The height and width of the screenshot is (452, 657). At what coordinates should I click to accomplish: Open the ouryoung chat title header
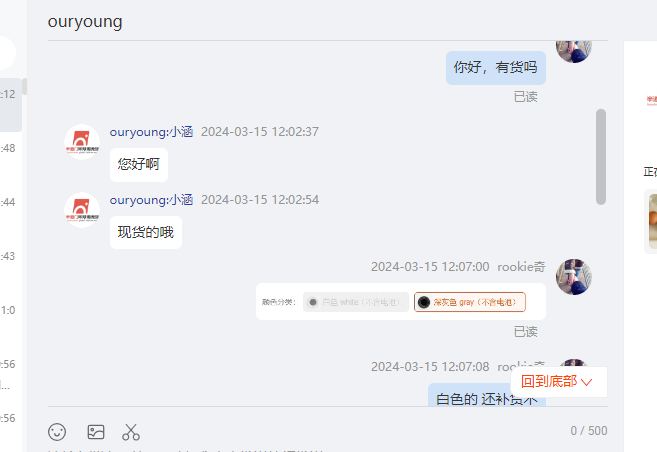[x=85, y=21]
